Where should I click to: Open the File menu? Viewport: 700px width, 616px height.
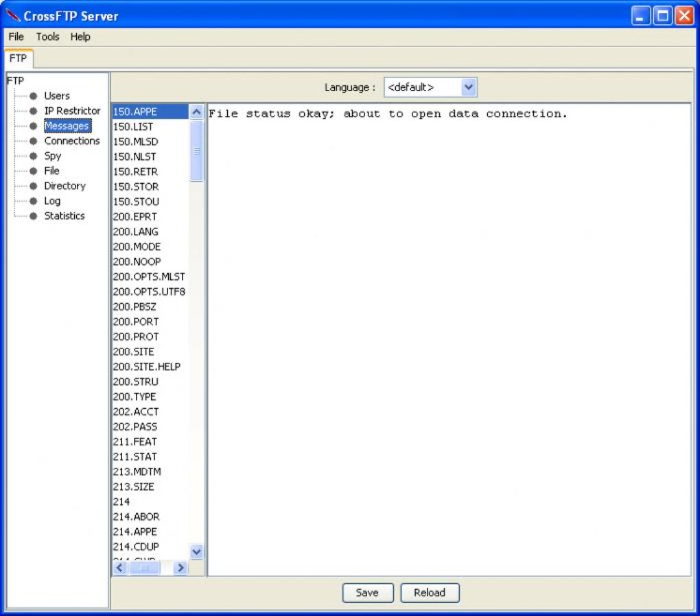[x=15, y=37]
